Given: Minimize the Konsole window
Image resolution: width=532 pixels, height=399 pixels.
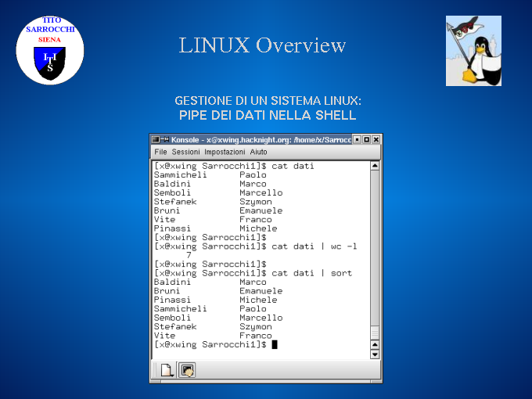Looking at the screenshot, I should pos(357,139).
